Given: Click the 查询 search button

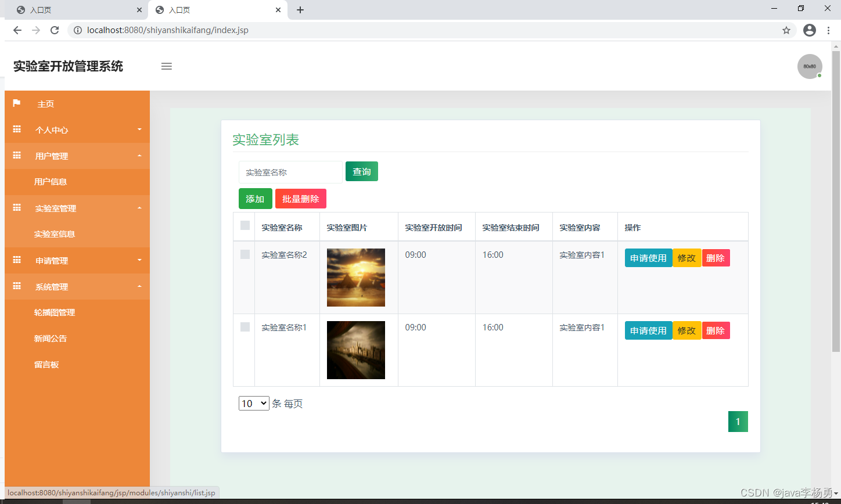Looking at the screenshot, I should pyautogui.click(x=361, y=171).
